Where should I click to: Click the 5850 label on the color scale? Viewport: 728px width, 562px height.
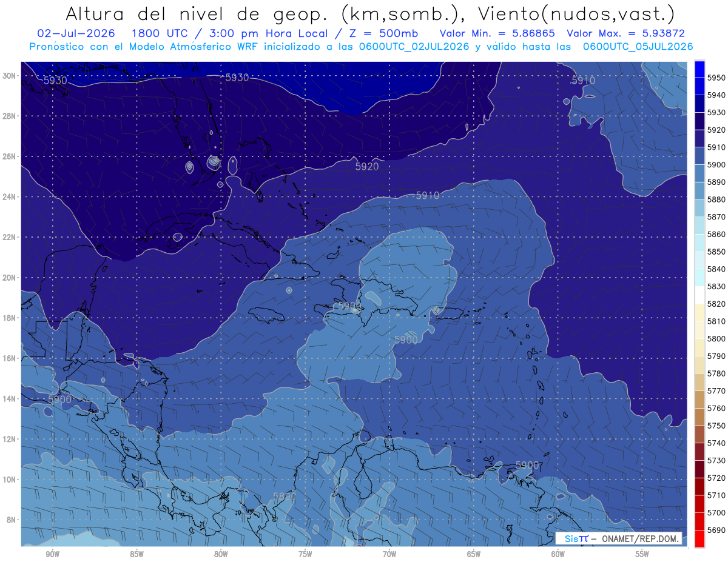[x=716, y=251]
